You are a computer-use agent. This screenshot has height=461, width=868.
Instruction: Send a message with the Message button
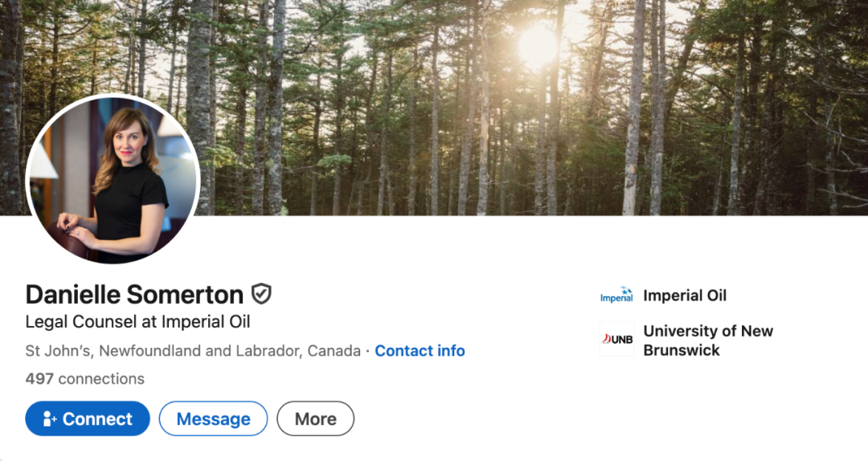click(x=213, y=418)
